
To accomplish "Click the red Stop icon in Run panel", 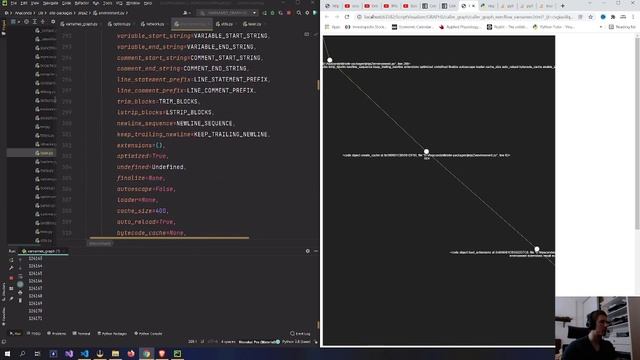I will [11, 278].
